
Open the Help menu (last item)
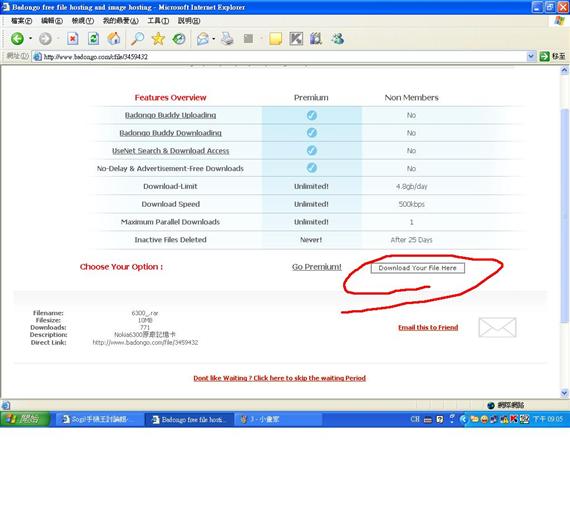[189, 21]
